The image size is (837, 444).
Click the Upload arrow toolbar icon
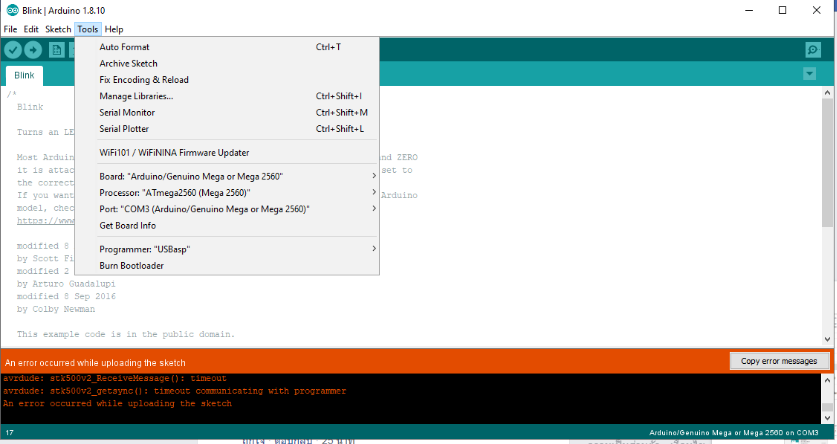click(x=33, y=50)
